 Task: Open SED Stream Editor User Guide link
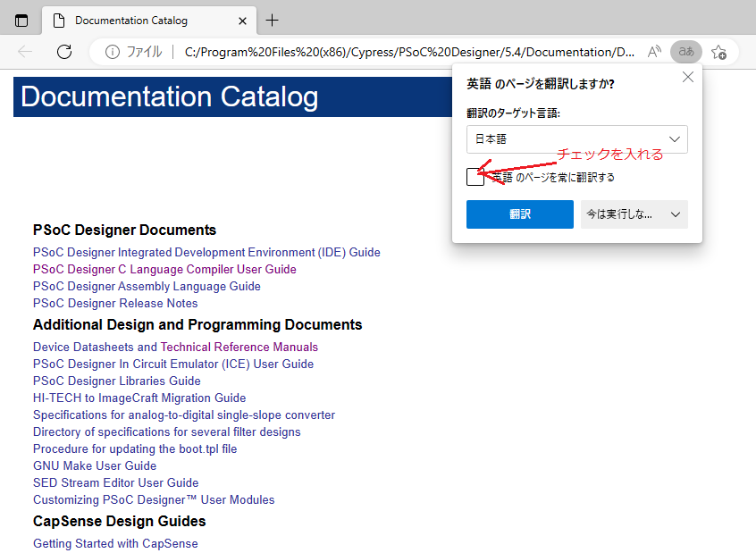115,482
